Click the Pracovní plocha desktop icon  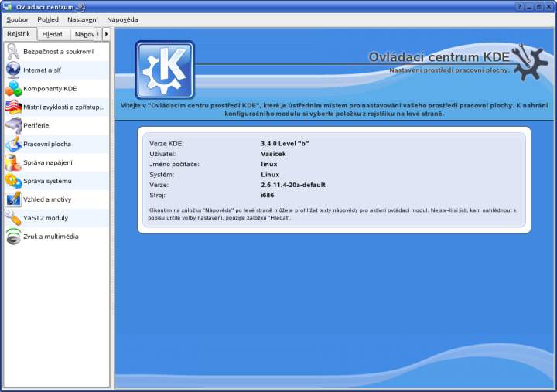click(x=13, y=144)
